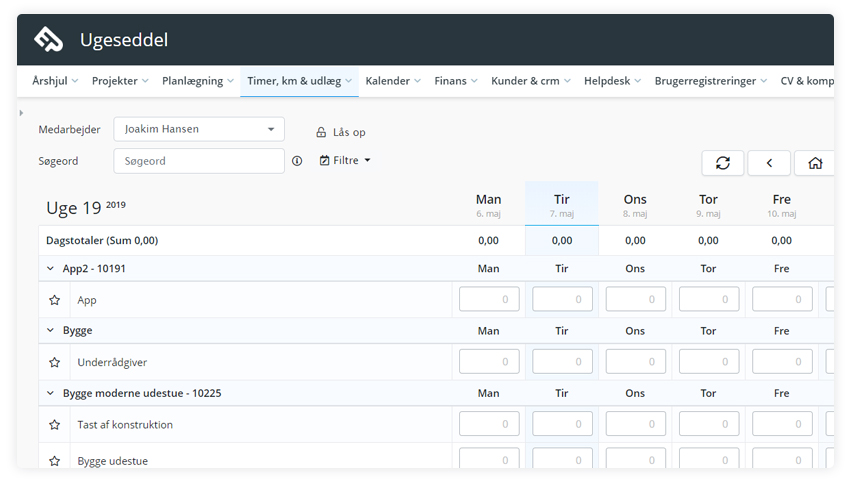This screenshot has height=482, width=850.
Task: Click the padlock icon next to Lås op
Action: click(x=321, y=132)
